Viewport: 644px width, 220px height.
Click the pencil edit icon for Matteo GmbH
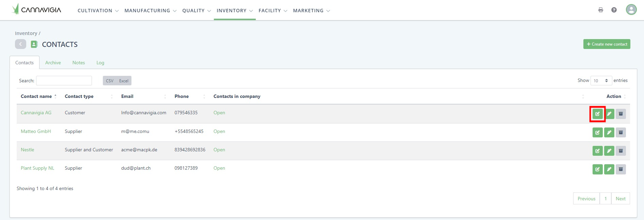coord(609,132)
